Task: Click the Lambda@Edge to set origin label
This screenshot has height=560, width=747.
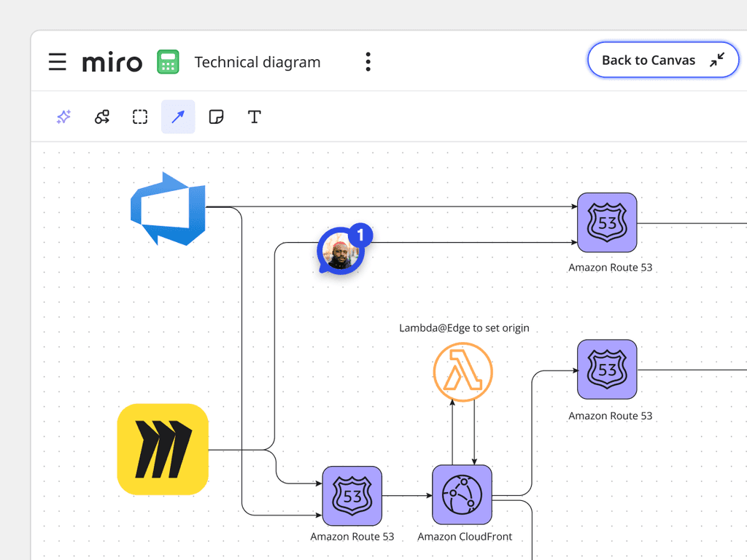Action: pyautogui.click(x=464, y=327)
